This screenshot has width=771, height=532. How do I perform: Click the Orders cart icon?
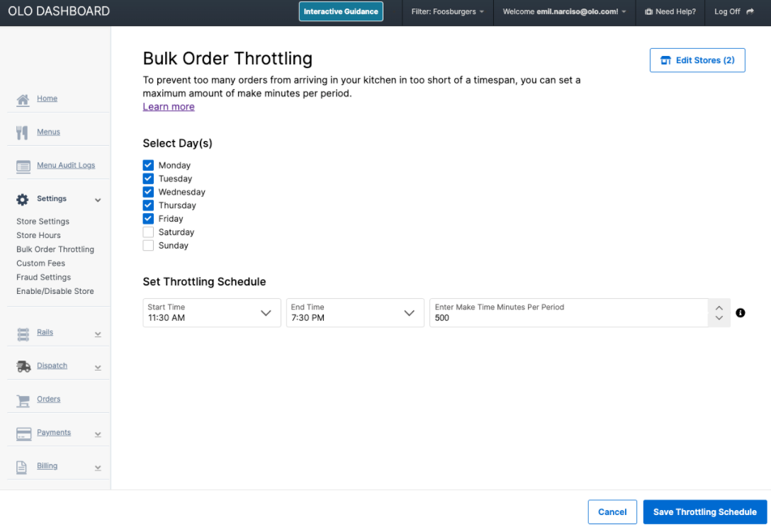click(x=23, y=401)
